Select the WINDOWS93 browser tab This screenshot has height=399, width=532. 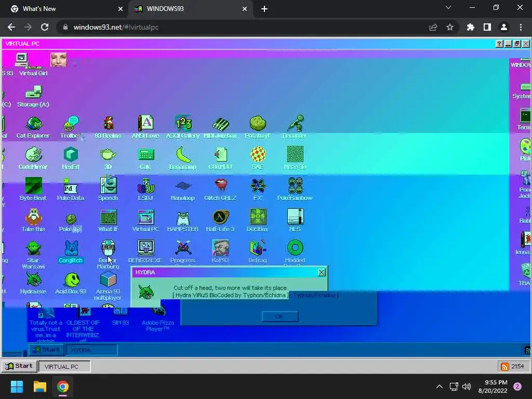click(x=190, y=9)
